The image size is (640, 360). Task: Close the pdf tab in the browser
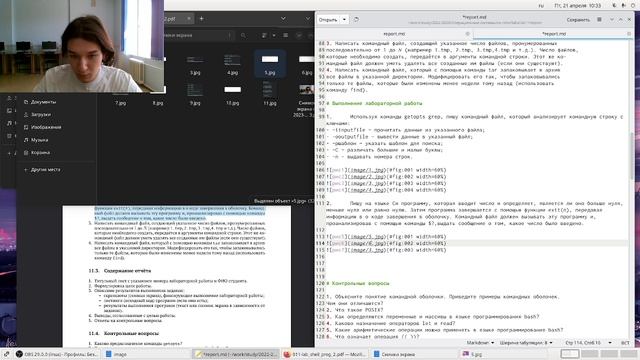(x=189, y=19)
